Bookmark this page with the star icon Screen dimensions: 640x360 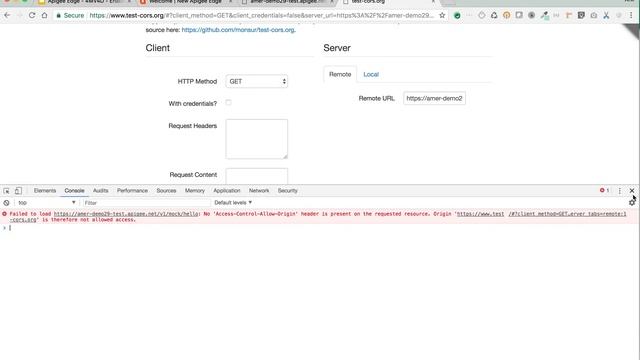[x=442, y=16]
